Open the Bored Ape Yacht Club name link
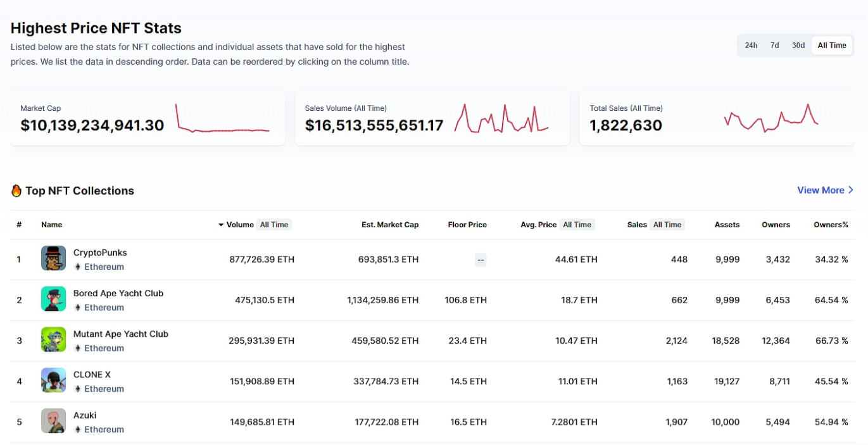This screenshot has width=868, height=445. click(x=118, y=293)
